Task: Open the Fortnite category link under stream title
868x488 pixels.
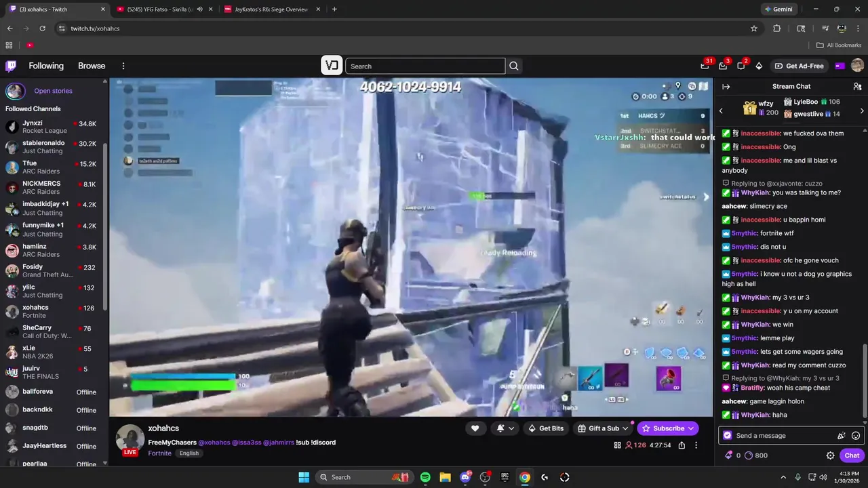Action: (x=160, y=453)
